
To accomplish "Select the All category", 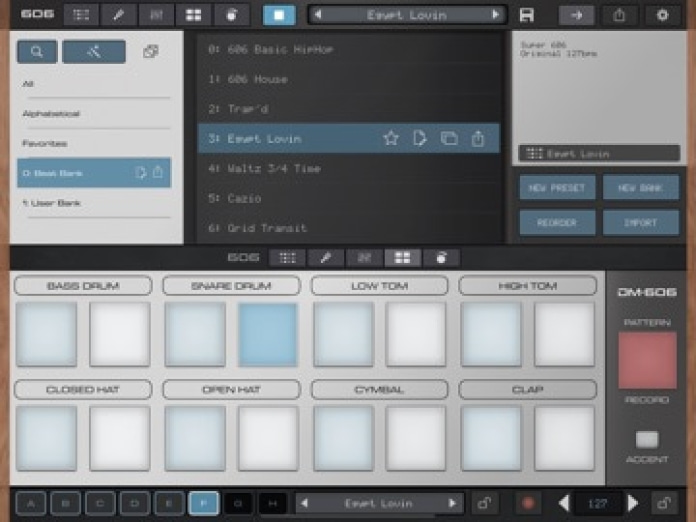I will pos(93,83).
